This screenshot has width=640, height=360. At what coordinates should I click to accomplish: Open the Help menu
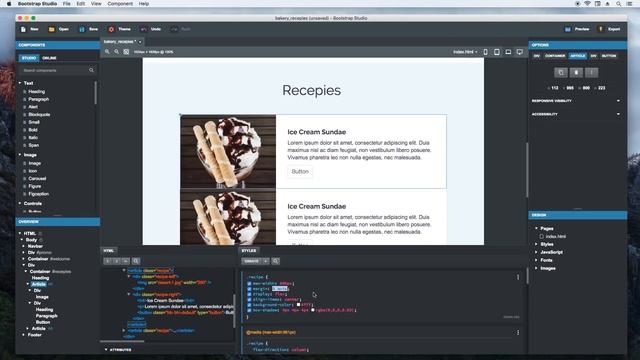(x=144, y=4)
